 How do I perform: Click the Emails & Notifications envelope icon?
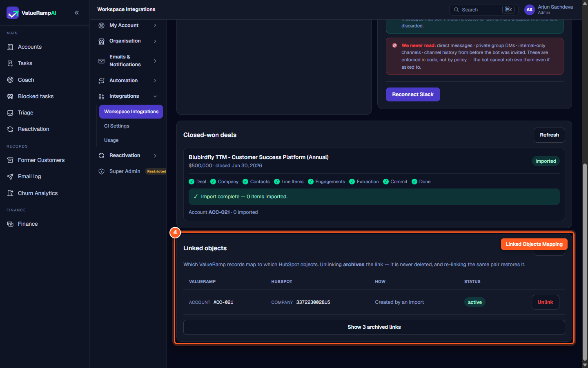point(102,61)
